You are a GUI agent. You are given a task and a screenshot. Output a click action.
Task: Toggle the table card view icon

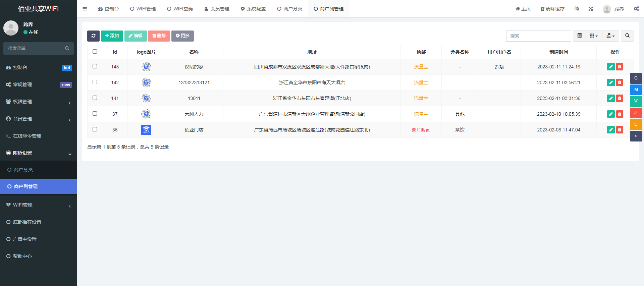click(579, 36)
